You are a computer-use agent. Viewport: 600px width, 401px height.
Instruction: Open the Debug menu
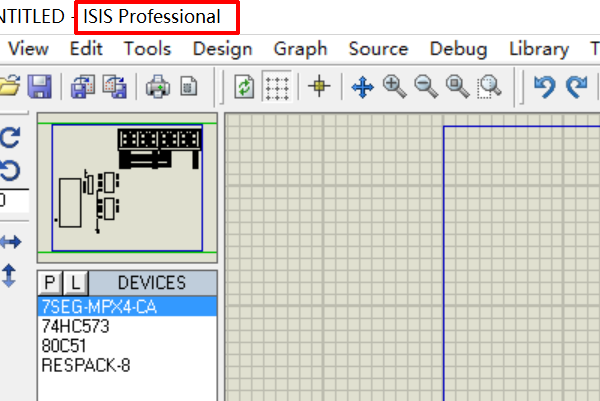click(x=458, y=49)
